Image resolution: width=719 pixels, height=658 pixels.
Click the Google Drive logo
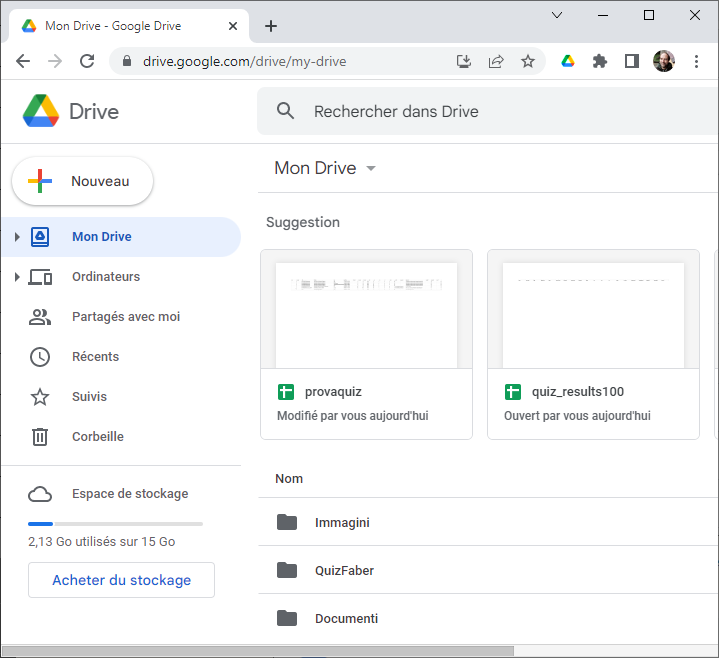click(x=41, y=111)
